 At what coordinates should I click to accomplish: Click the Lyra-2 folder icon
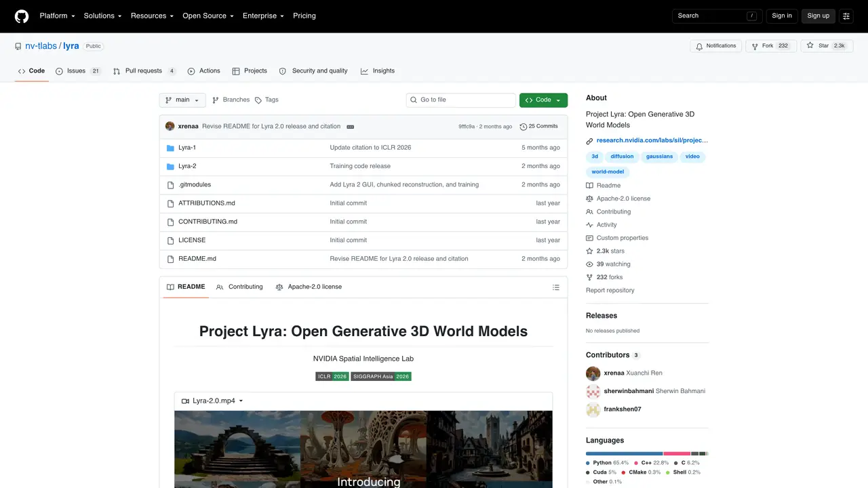pyautogui.click(x=171, y=166)
